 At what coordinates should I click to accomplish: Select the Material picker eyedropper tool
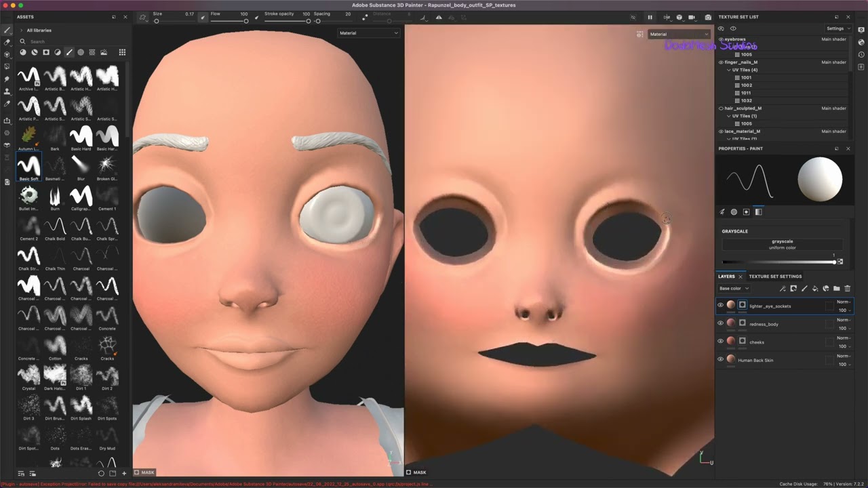point(7,104)
